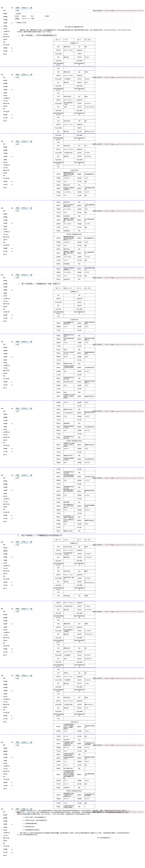Expand the 中标候选人公示内容 section header
145x868 pixels.
click(x=21, y=23)
